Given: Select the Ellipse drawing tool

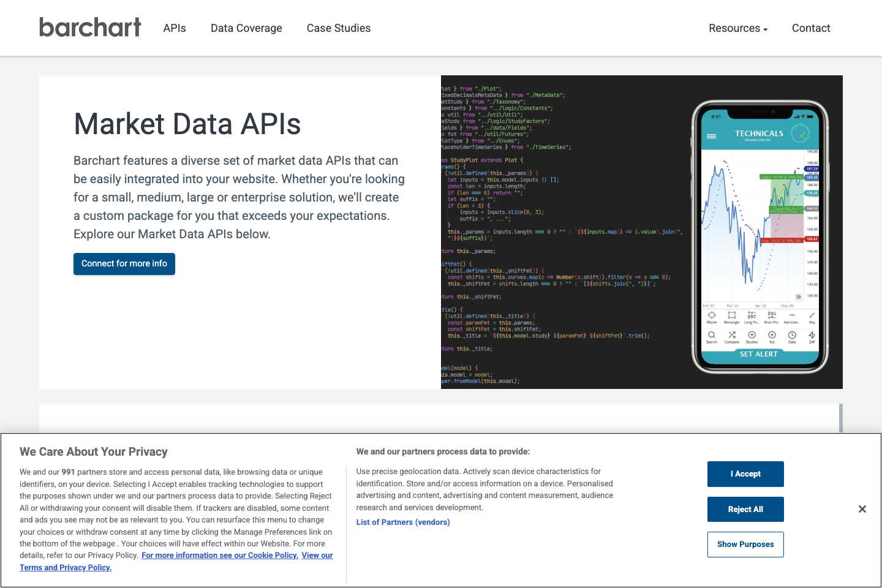Looking at the screenshot, I should 712,315.
